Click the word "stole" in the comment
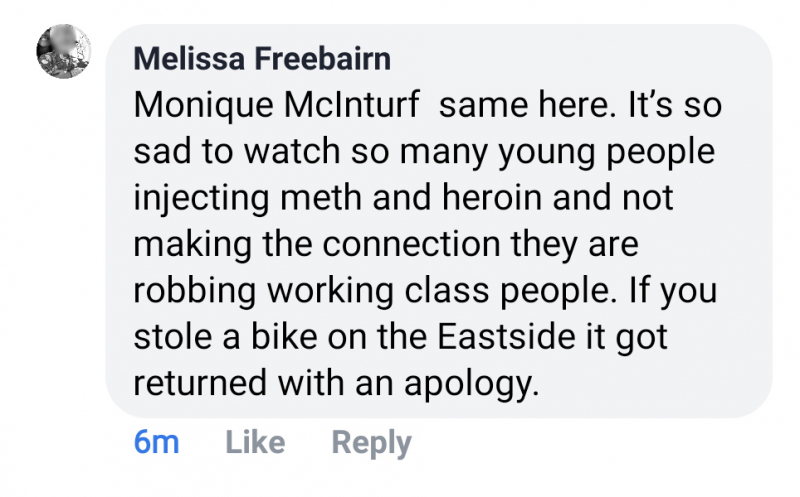Screen dimensions: 800x497 (x=165, y=336)
